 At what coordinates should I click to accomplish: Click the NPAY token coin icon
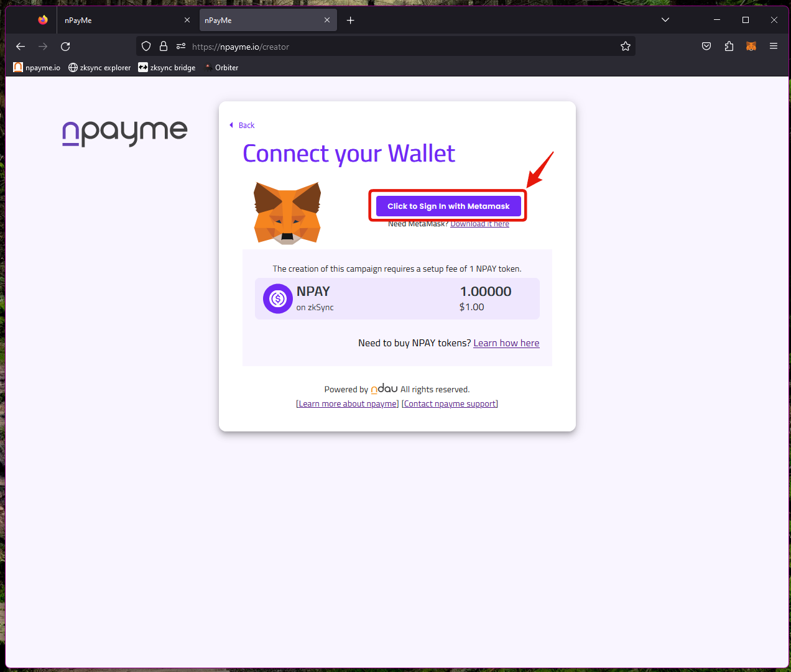[278, 299]
